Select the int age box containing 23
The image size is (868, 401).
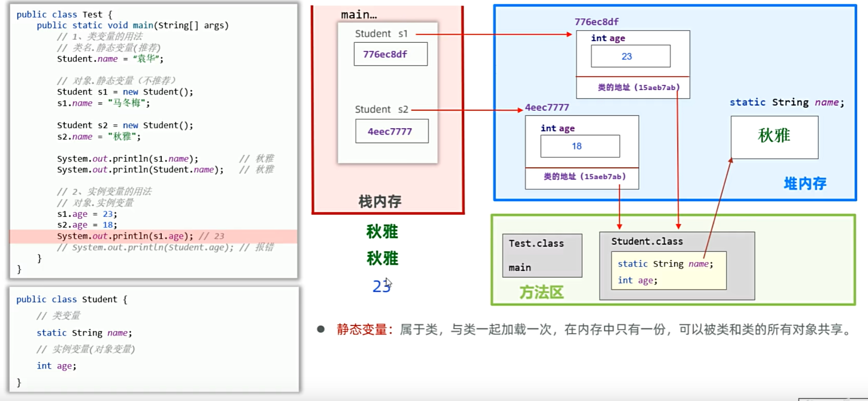pyautogui.click(x=630, y=56)
